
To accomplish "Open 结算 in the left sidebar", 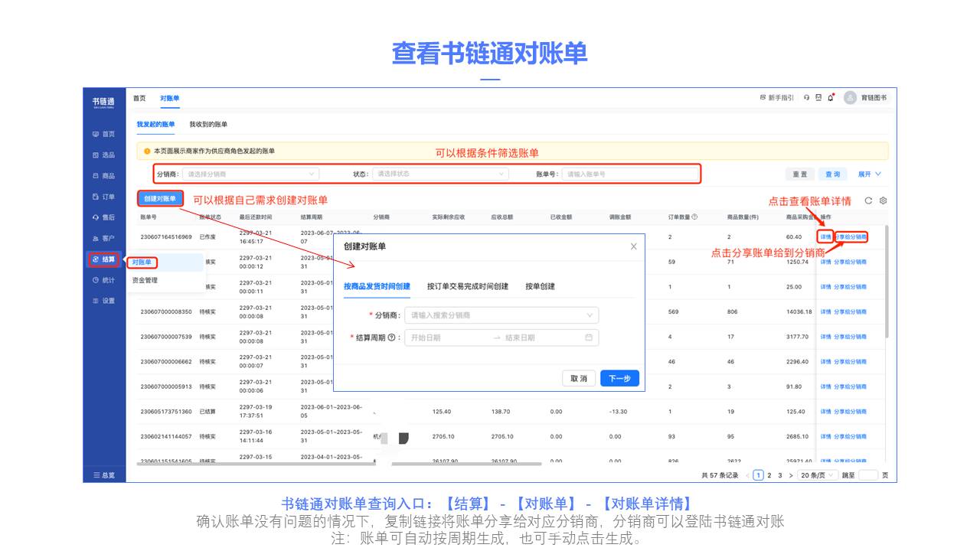I will click(103, 259).
